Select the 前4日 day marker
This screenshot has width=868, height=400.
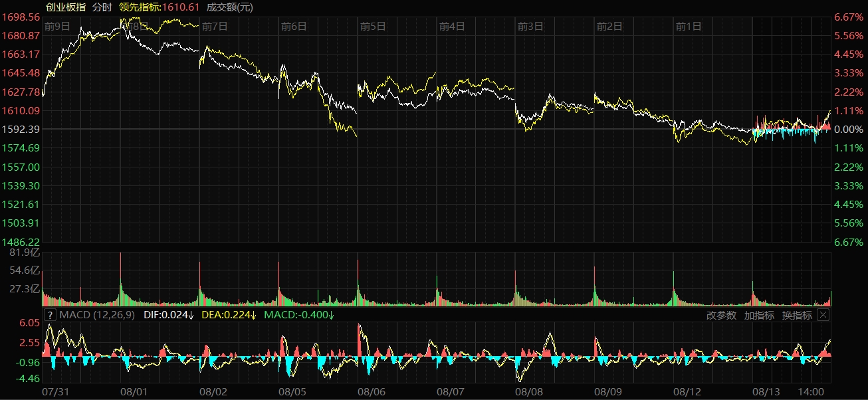point(452,27)
